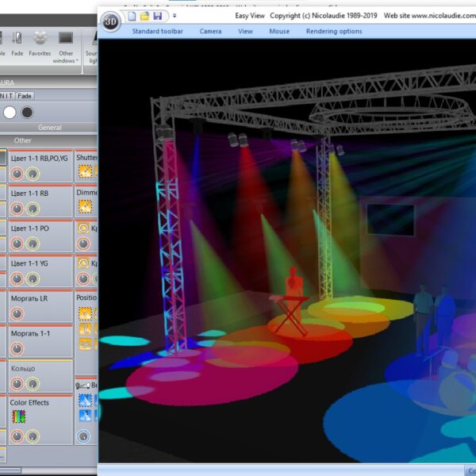Click the red-ring knob under the upper ring icon

click(x=83, y=244)
